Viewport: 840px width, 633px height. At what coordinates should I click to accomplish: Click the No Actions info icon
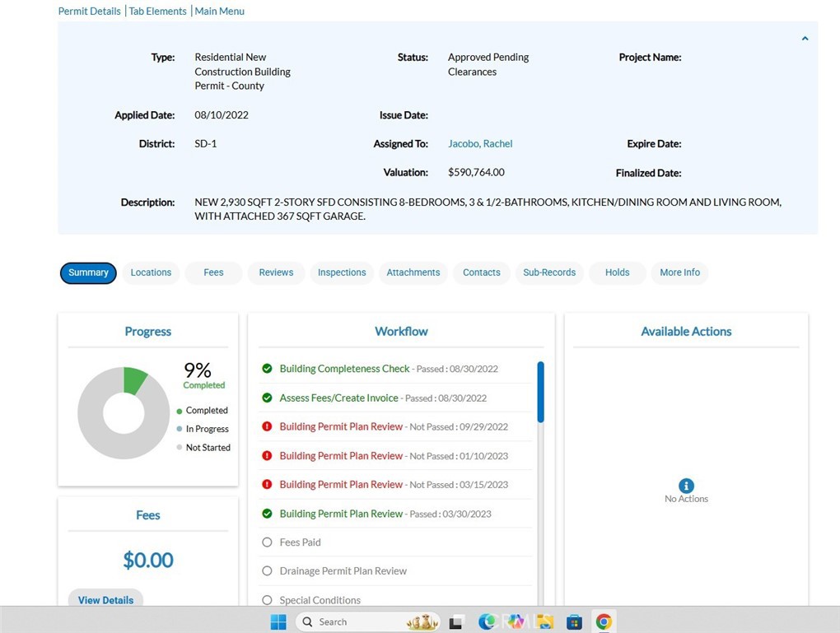tap(686, 486)
